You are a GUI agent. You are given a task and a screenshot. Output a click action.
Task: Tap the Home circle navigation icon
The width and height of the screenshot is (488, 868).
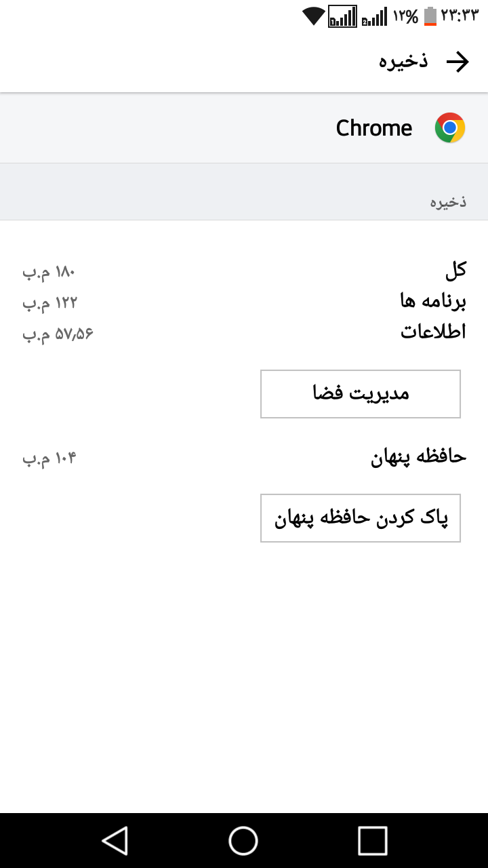(x=244, y=843)
